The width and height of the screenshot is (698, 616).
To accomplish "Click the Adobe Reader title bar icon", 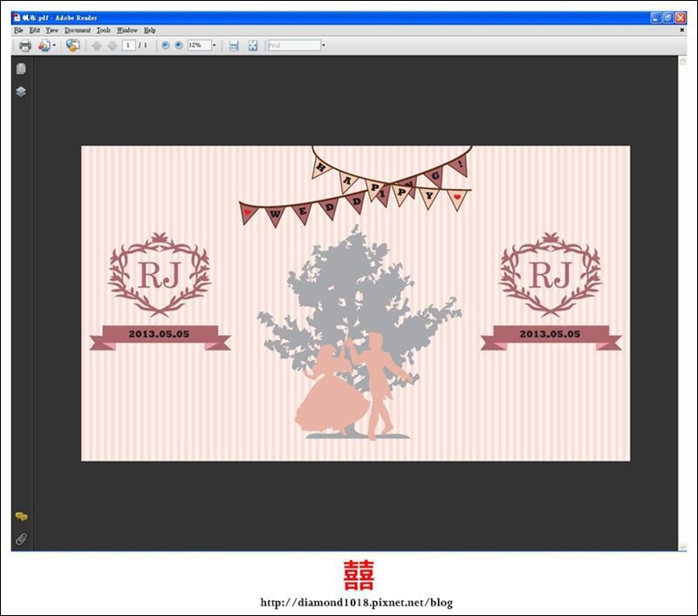I will (x=17, y=17).
